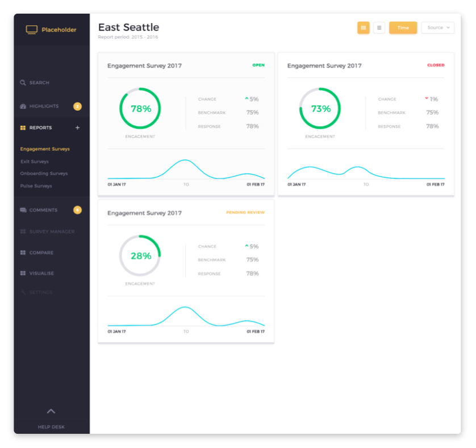Screen dimensions: 476x448
Task: Click the Placeholder monitor logo icon
Action: click(32, 30)
